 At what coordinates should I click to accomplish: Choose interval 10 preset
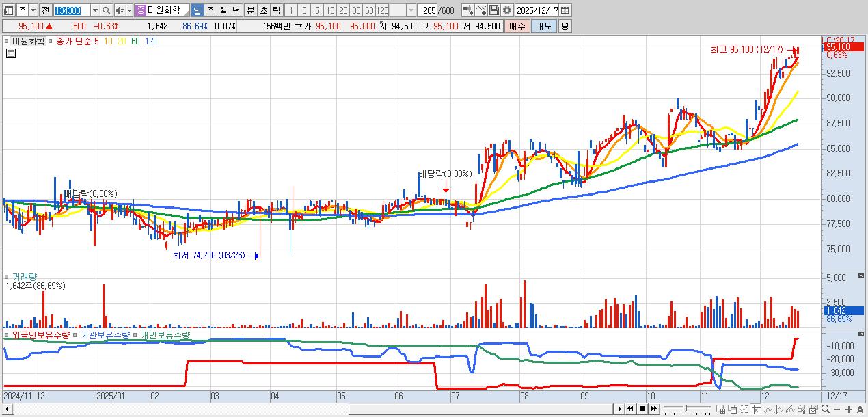point(330,10)
